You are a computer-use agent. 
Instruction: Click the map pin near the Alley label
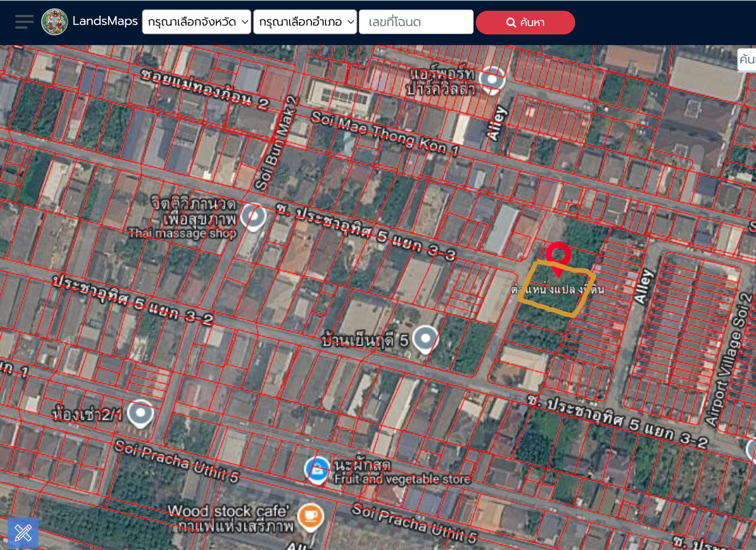click(x=492, y=79)
